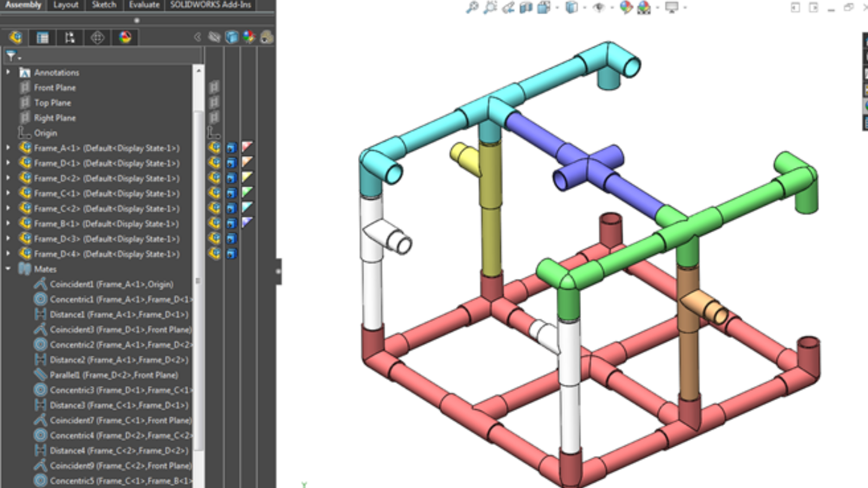Expand Frame_C<1> tree node
Viewport: 868px width, 488px height.
[x=8, y=193]
